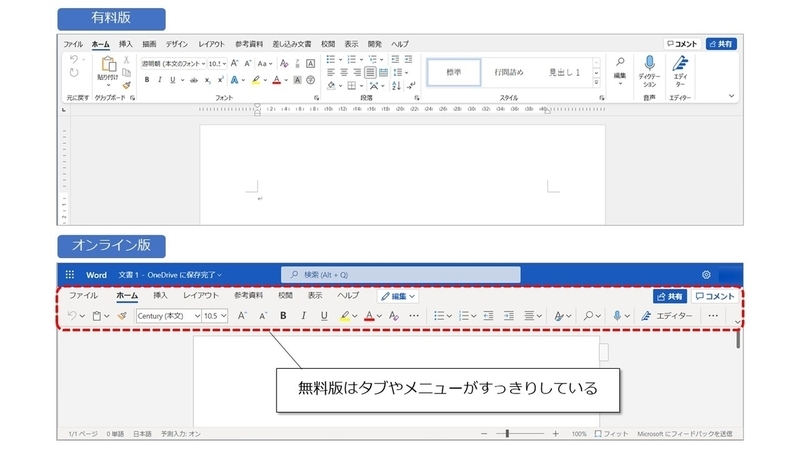The width and height of the screenshot is (800, 450).
Task: Click the settings gear in Word Online header
Action: pyautogui.click(x=706, y=274)
